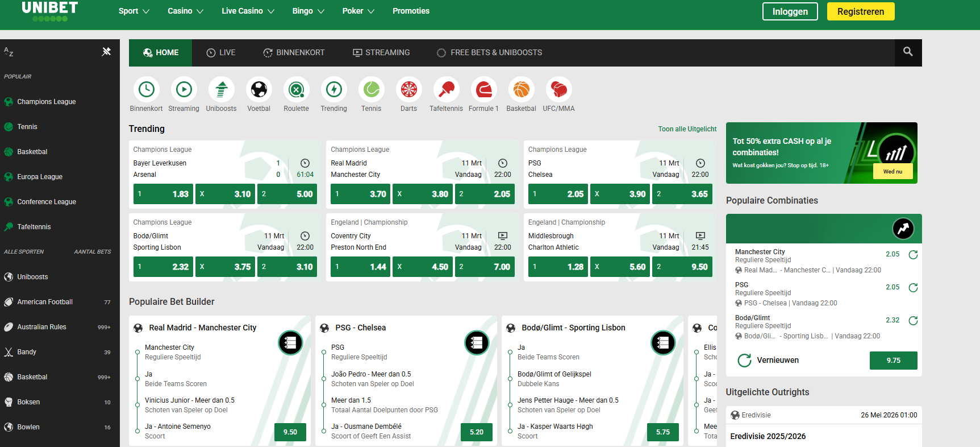Select Manchester City win odds 2.05
The height and width of the screenshot is (447, 980).
485,194
